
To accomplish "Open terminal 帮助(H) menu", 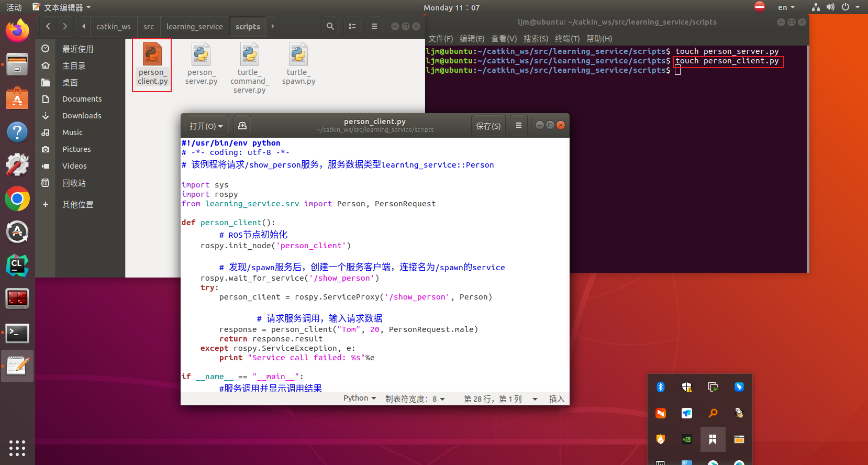I will [x=599, y=39].
